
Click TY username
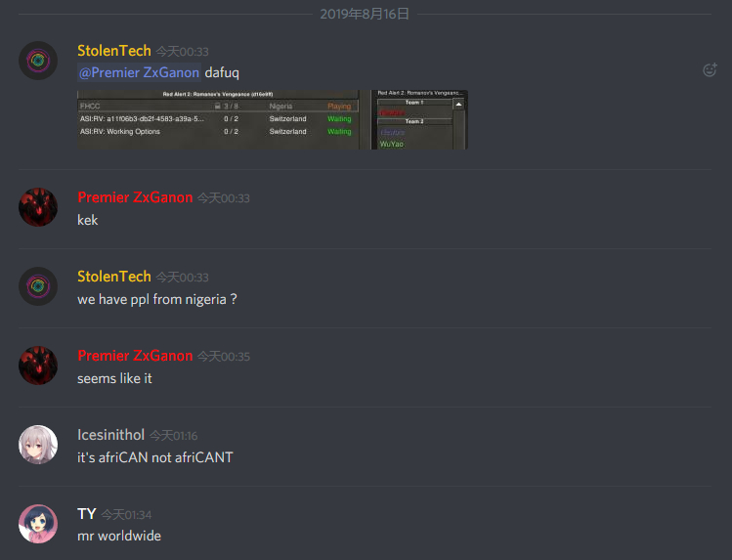pyautogui.click(x=87, y=514)
